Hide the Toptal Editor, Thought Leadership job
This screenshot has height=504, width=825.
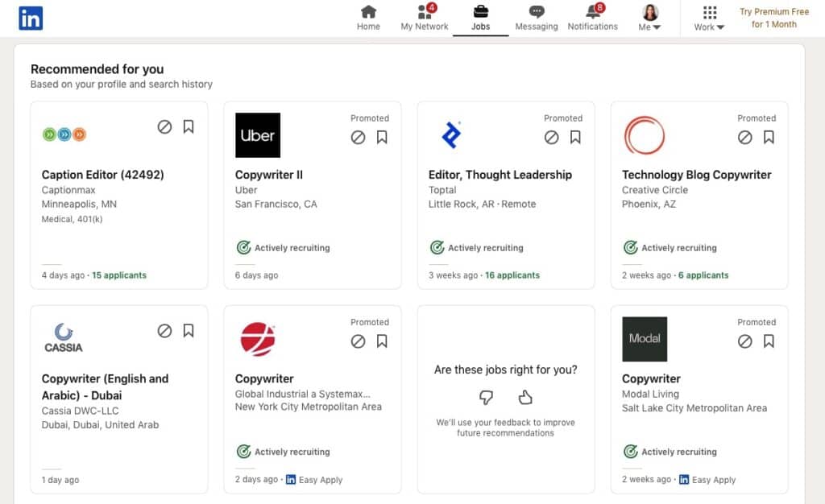551,138
